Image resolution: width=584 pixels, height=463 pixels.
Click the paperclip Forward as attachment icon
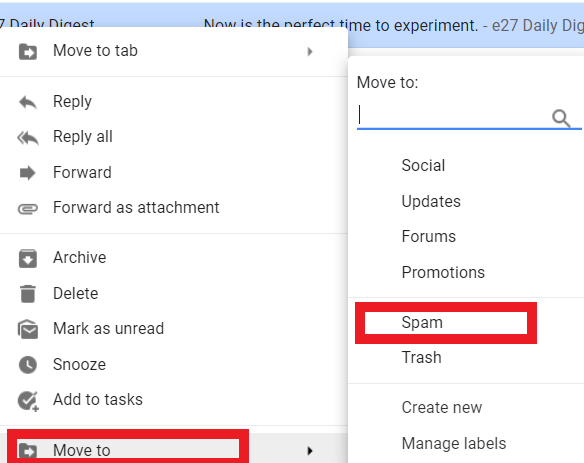coord(28,209)
